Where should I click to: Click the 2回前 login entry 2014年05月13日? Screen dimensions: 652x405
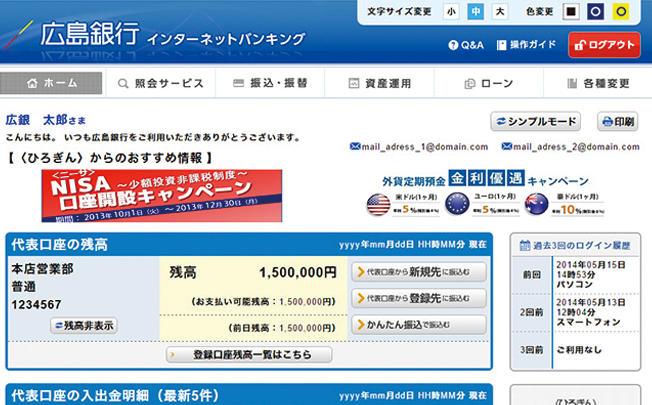pos(576,312)
